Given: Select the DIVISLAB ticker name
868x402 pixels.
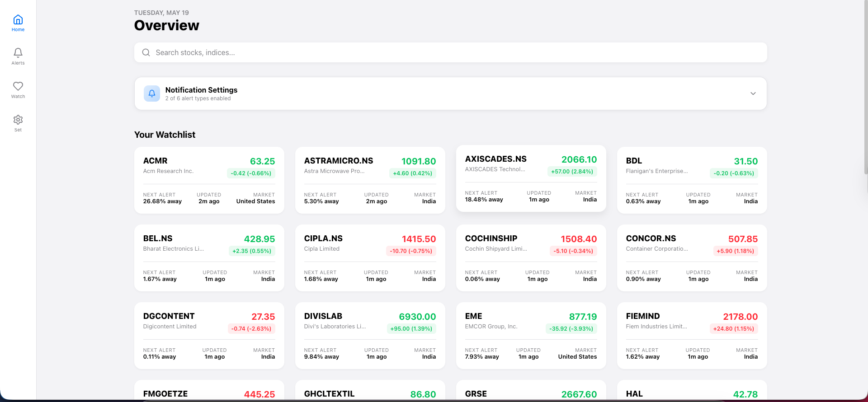Looking at the screenshot, I should [323, 316].
